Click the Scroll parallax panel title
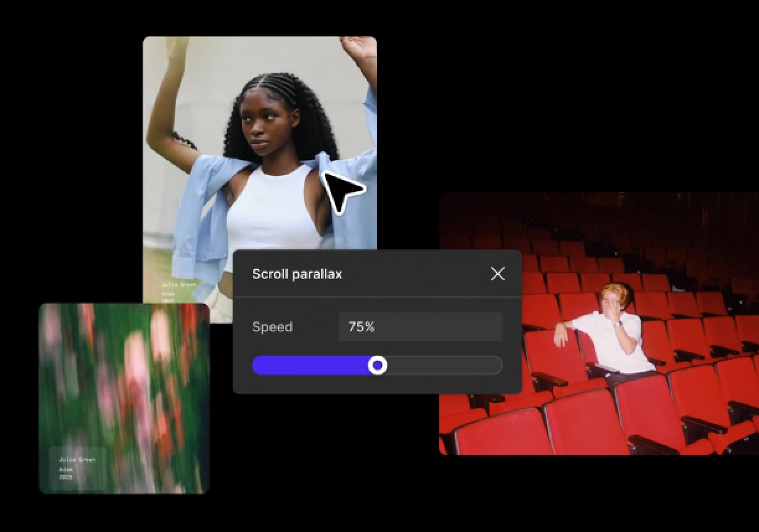 pyautogui.click(x=296, y=273)
